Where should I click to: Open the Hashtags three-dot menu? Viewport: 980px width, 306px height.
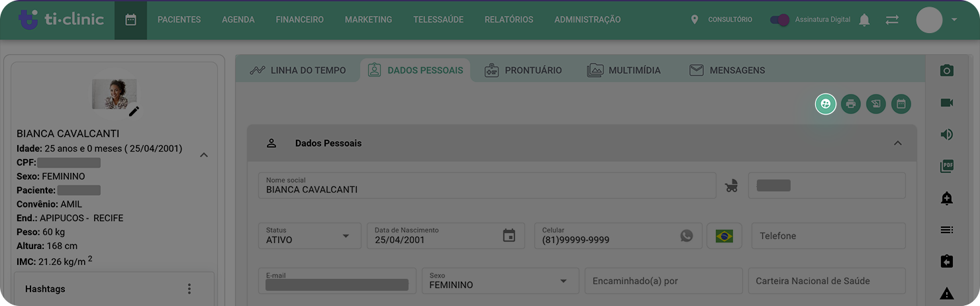pos(189,289)
